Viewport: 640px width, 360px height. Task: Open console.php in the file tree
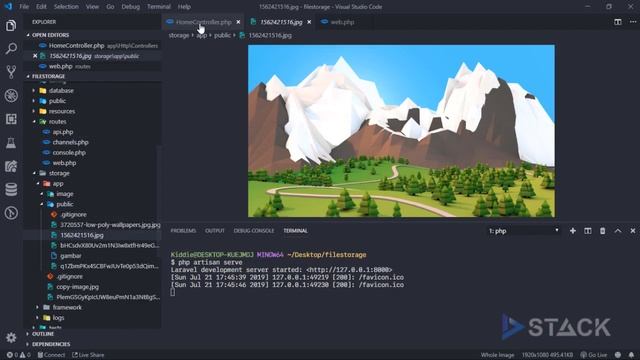(69, 153)
